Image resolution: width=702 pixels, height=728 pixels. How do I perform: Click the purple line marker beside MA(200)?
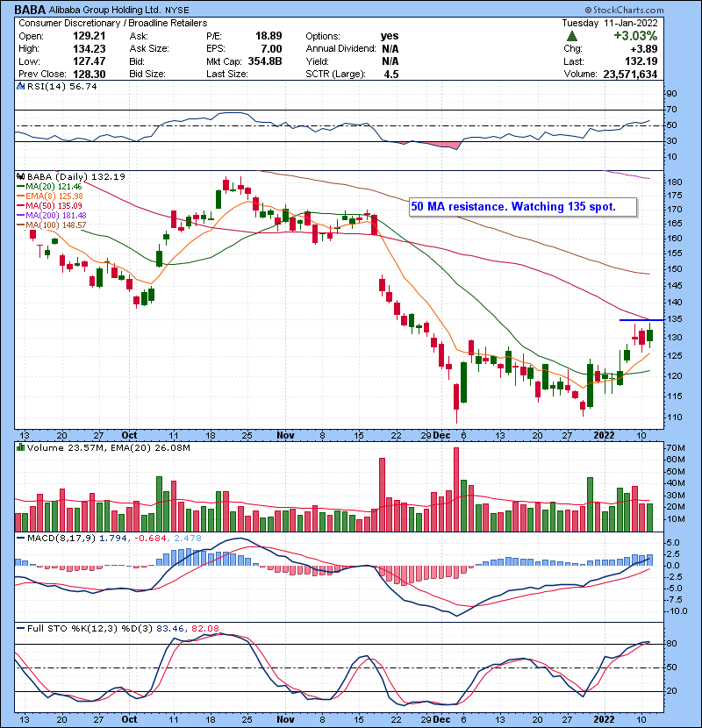(x=20, y=216)
